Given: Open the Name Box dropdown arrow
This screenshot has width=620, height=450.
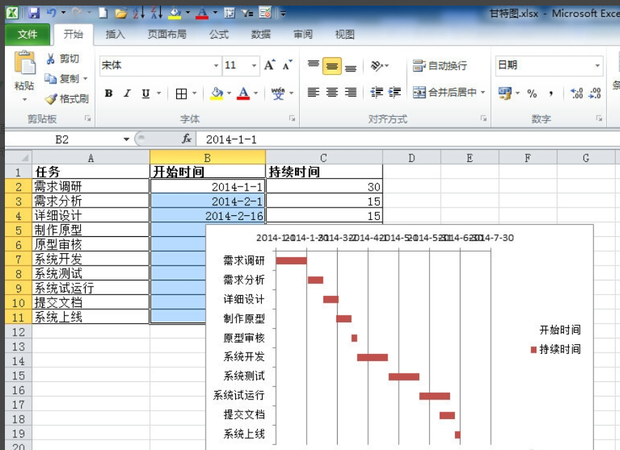Looking at the screenshot, I should tap(126, 139).
